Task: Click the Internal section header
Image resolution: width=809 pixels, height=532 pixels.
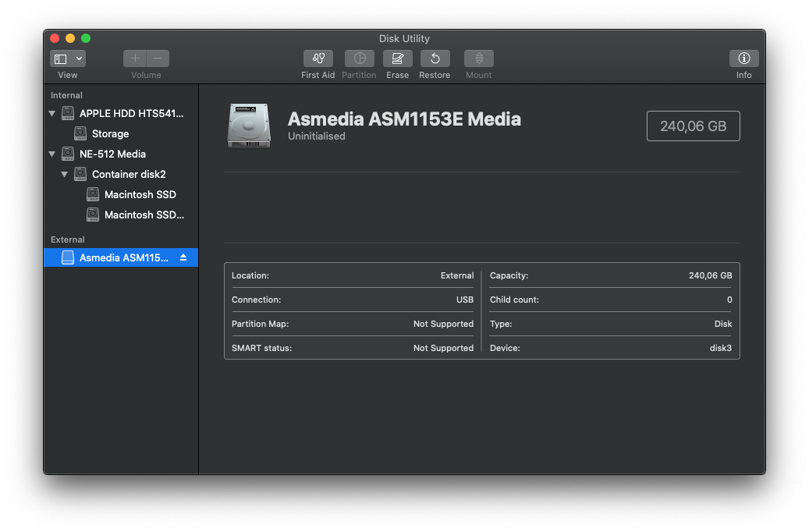Action: click(66, 95)
